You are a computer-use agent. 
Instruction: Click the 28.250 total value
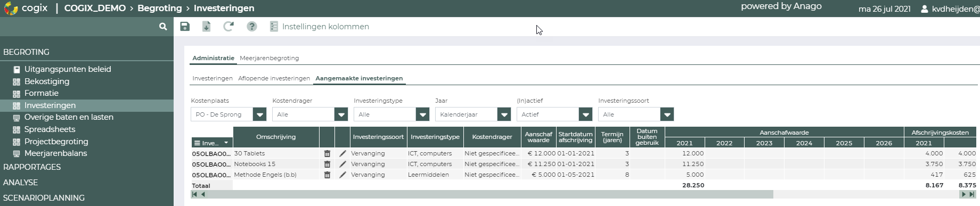click(x=693, y=185)
